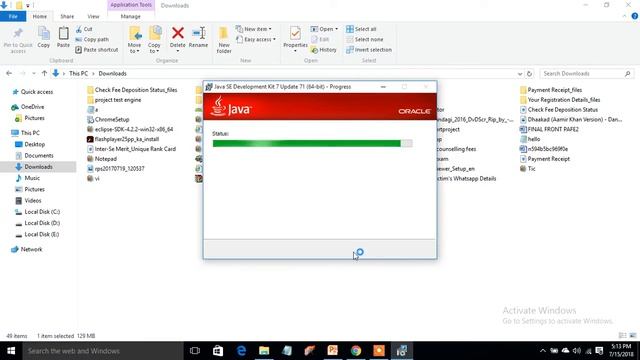Switch to the View ribbon tab
This screenshot has height=360, width=640.
(x=93, y=16)
